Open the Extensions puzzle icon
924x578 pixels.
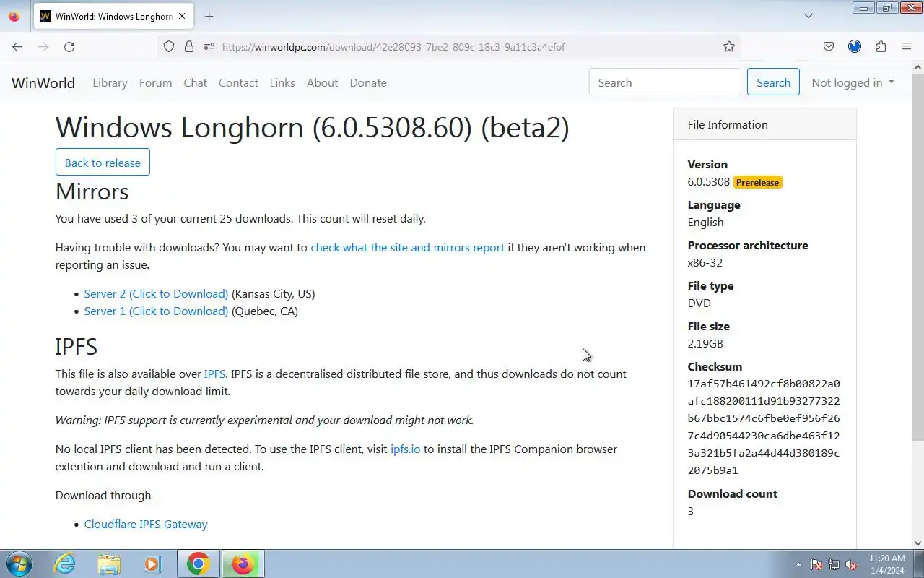click(881, 46)
